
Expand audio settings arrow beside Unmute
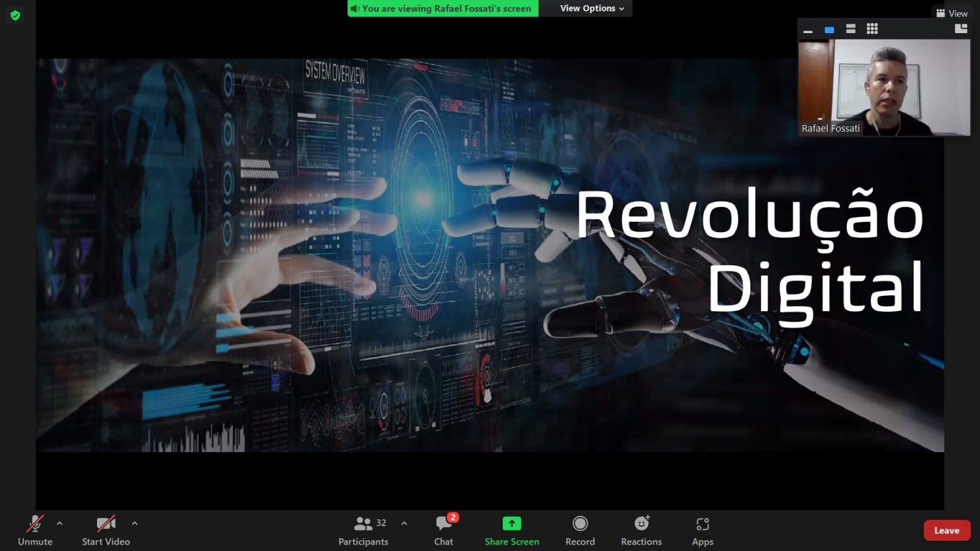(x=60, y=524)
